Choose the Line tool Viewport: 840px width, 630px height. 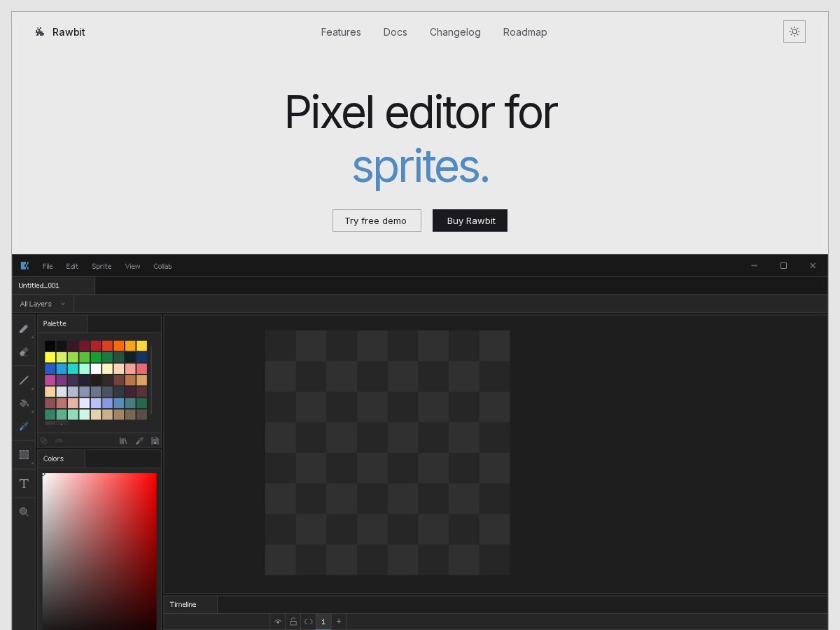tap(24, 380)
